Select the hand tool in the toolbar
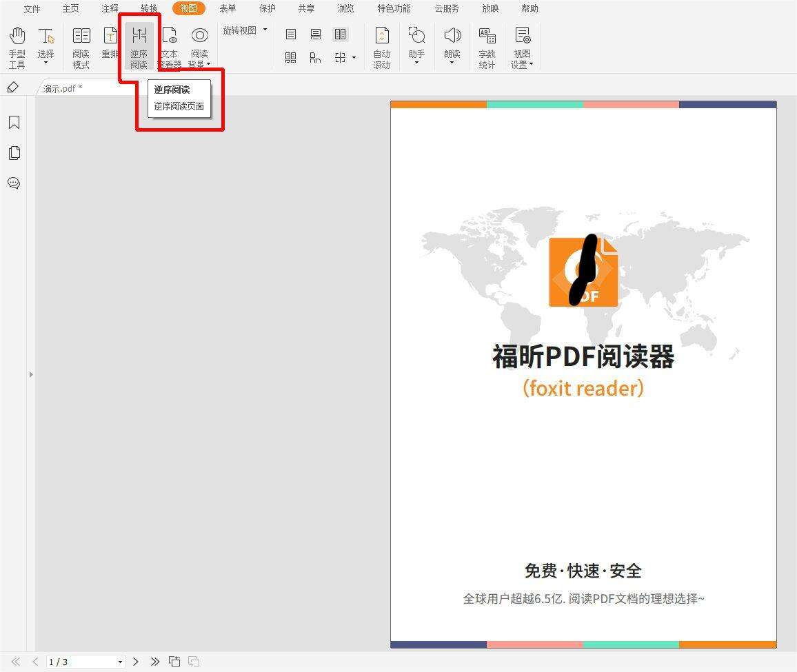This screenshot has width=797, height=672. 17,46
